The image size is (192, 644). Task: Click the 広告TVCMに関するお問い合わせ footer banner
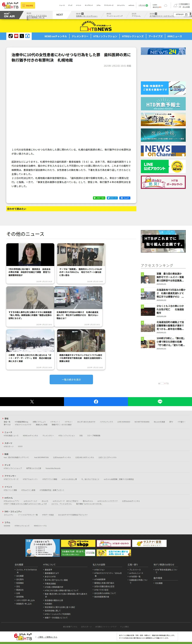[114, 553]
